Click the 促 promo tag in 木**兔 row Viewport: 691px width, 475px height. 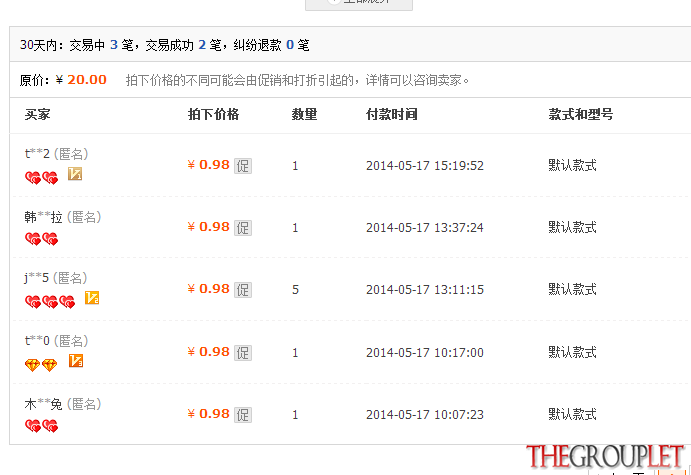[243, 415]
